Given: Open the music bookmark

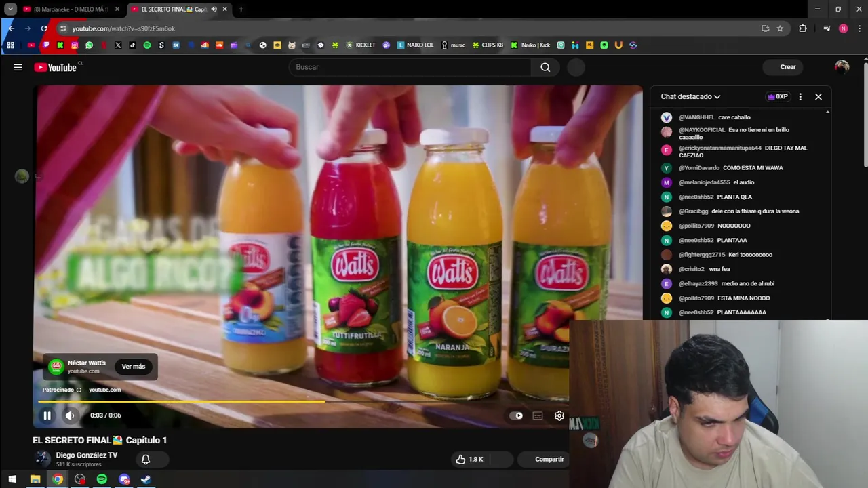Looking at the screenshot, I should coord(453,45).
